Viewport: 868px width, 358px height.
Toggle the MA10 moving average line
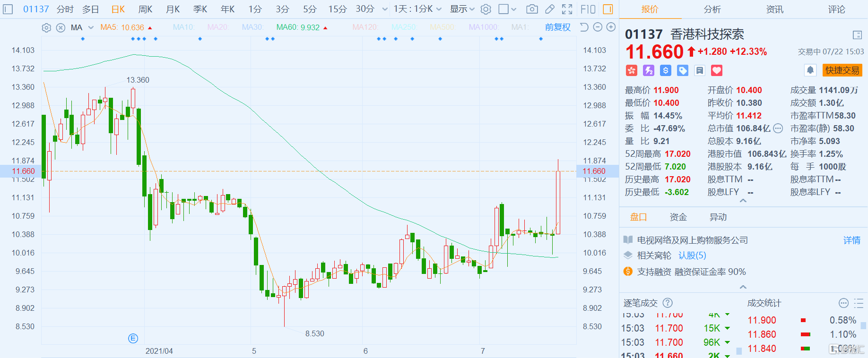[183, 27]
